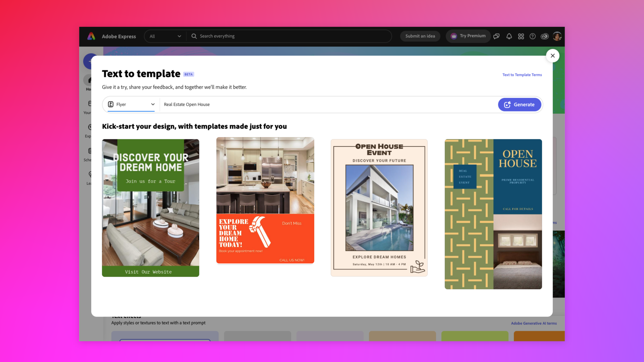This screenshot has width=644, height=362.
Task: Click the apps grid icon
Action: click(x=521, y=36)
